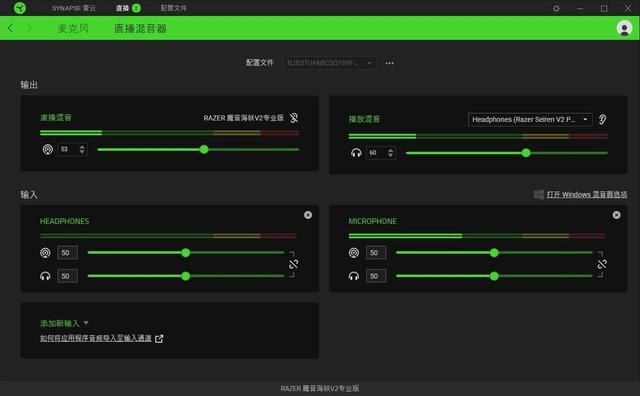Viewport: 640px width, 396px height.
Task: Click HEADPHONES playback mix slider
Action: pos(186,276)
